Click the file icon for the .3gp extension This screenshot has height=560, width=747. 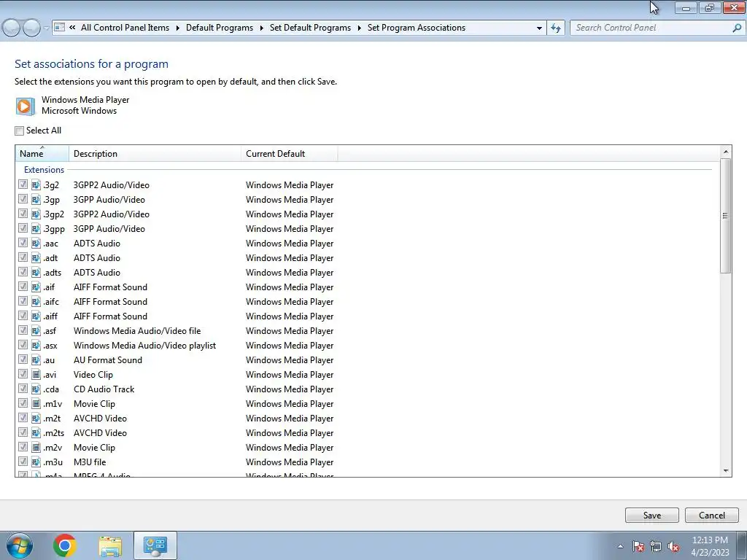click(x=36, y=200)
